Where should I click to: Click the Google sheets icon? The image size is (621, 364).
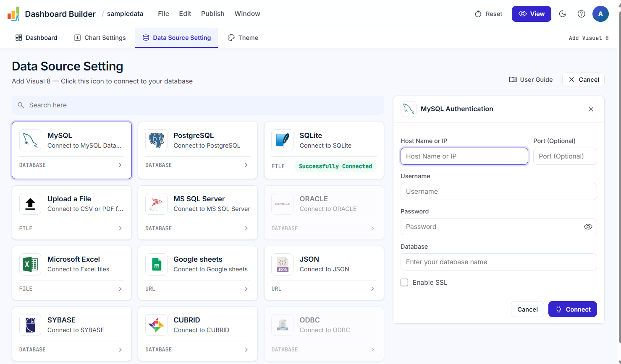[x=156, y=264]
